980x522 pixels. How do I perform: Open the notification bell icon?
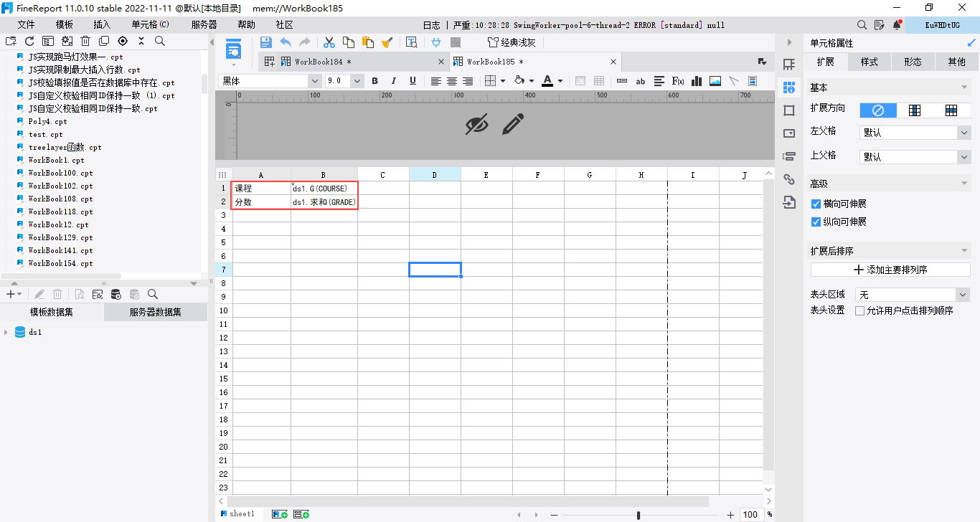897,25
